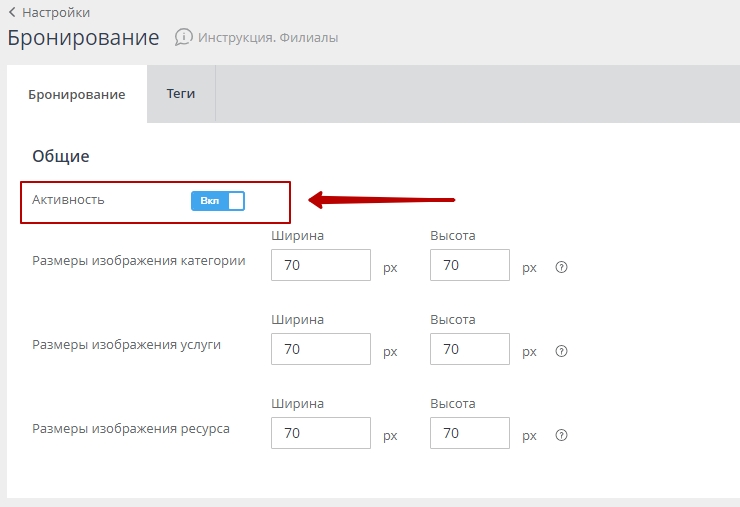Click the Размеры изображения услуги label

point(127,345)
